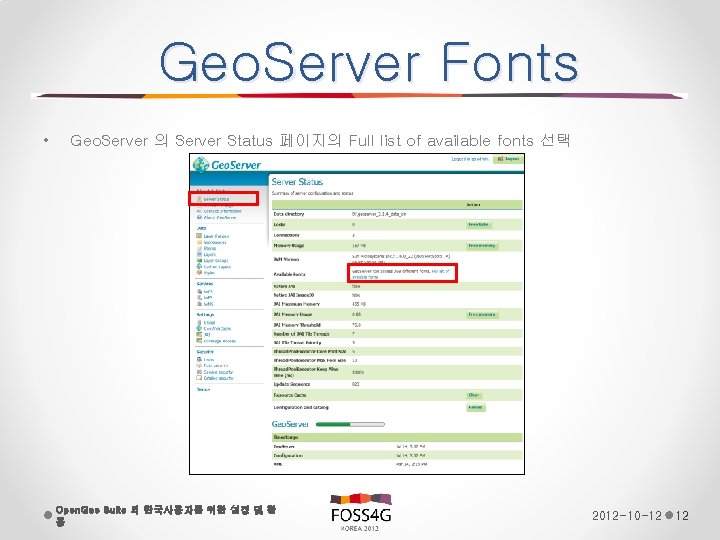Click the Cached Layers globe icon
720x540 pixels.
click(x=199, y=266)
